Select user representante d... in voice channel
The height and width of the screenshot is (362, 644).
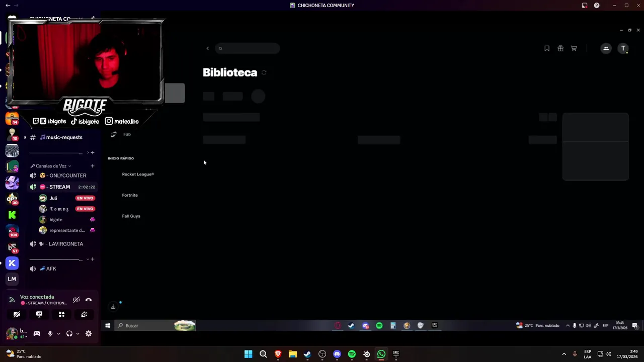pyautogui.click(x=66, y=230)
